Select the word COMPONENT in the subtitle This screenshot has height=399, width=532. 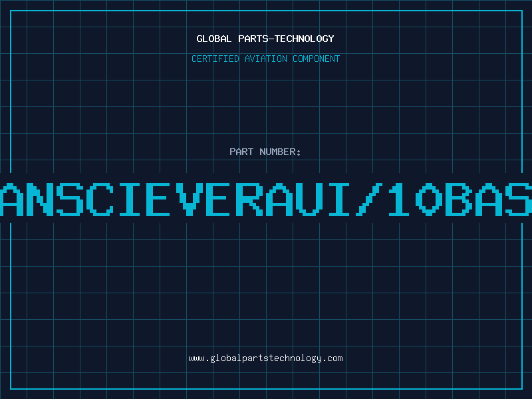tap(317, 59)
